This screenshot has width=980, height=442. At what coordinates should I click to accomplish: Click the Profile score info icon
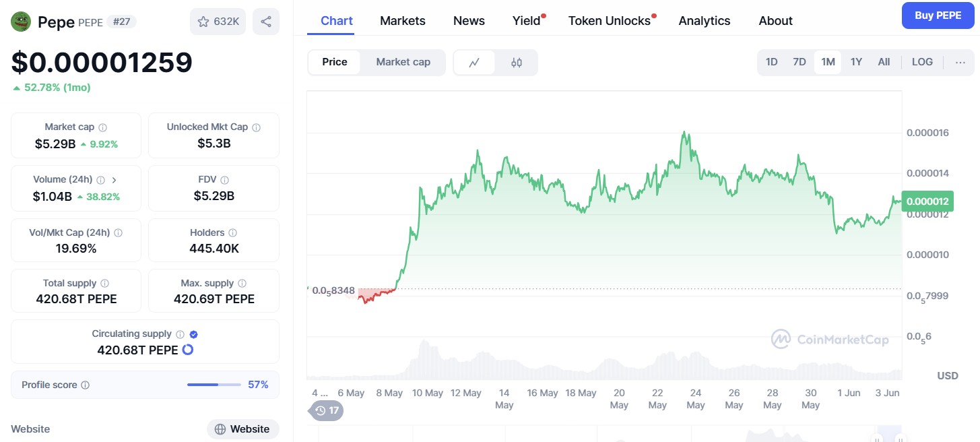86,385
